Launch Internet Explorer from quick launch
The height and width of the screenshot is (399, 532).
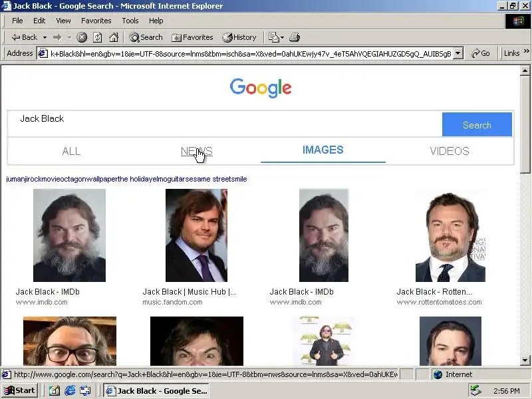coord(70,391)
